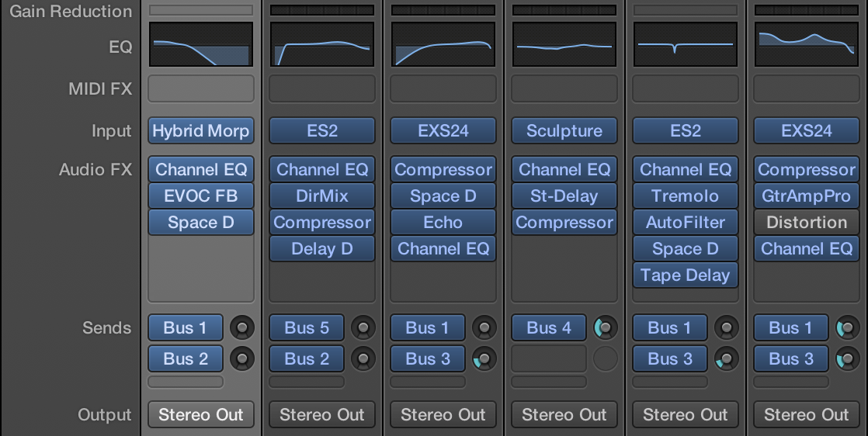Select Bus 3 send on EXS24 GtrAmpPro strip
This screenshot has width=868, height=436.
coord(792,358)
